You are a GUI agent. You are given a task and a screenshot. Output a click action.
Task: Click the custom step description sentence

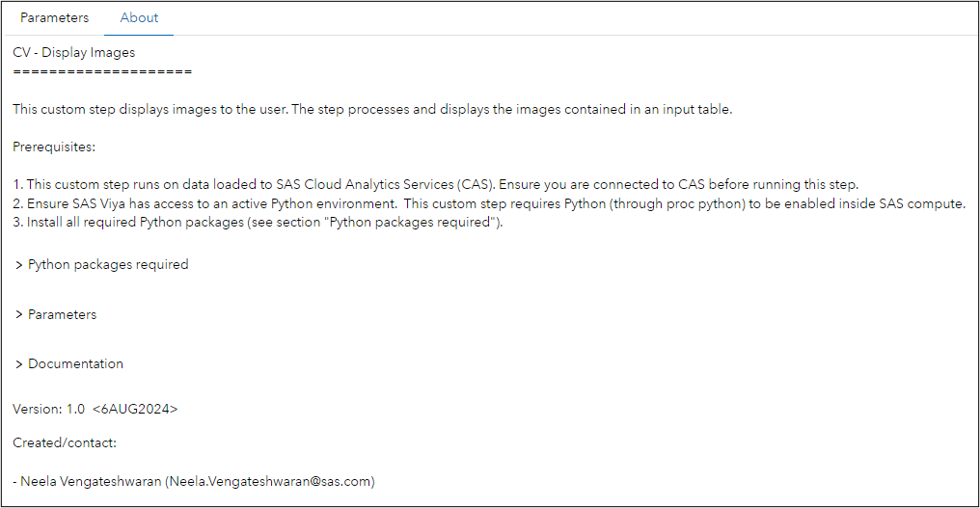pyautogui.click(x=372, y=109)
